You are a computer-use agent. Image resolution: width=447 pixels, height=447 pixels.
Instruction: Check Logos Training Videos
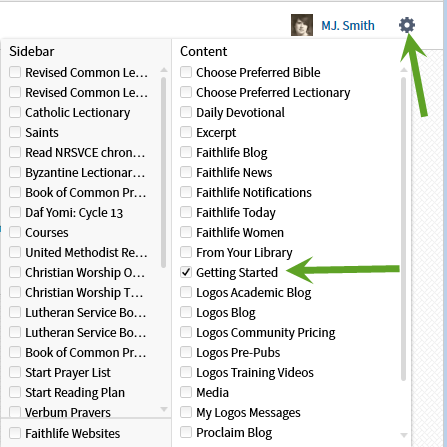(x=186, y=372)
